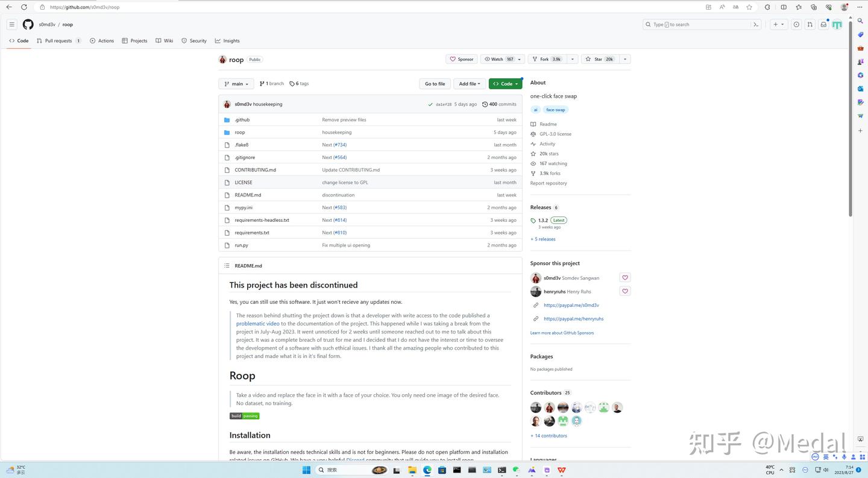Viewport: 868px width, 478px height.
Task: Click the s0md3v avatar in the latest commit row
Action: click(x=227, y=104)
